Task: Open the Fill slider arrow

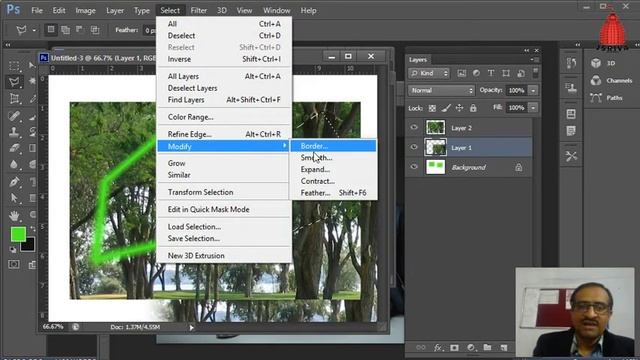Action: (533, 108)
